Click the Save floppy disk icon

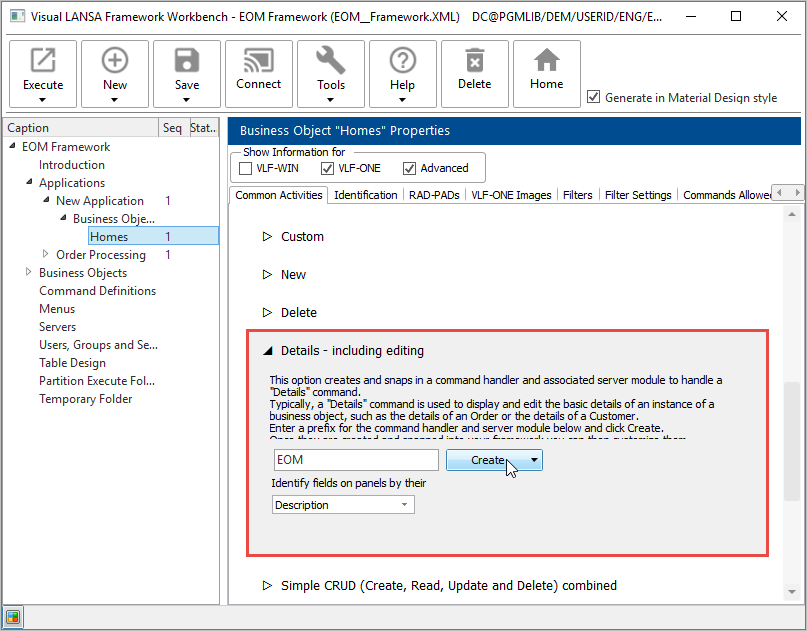click(187, 62)
